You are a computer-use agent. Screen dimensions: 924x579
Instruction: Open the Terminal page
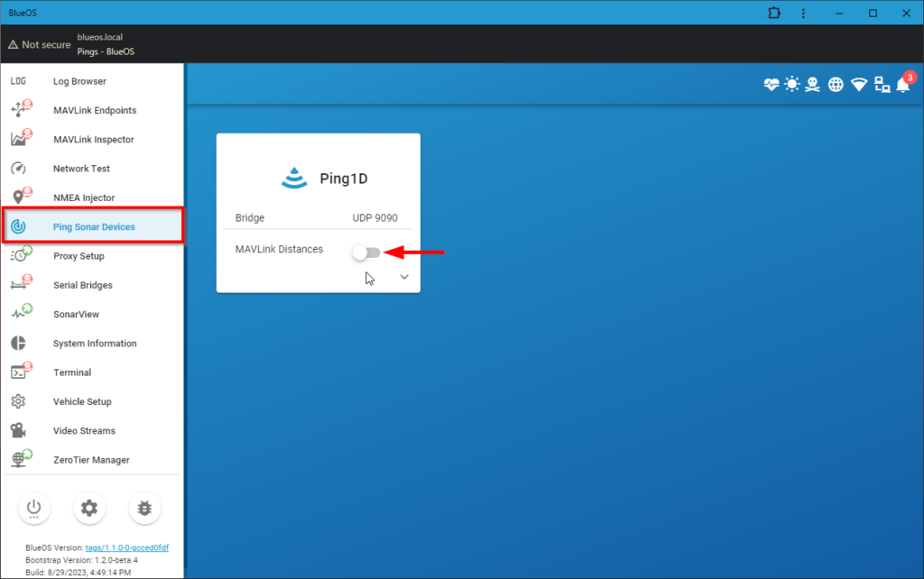tap(72, 372)
